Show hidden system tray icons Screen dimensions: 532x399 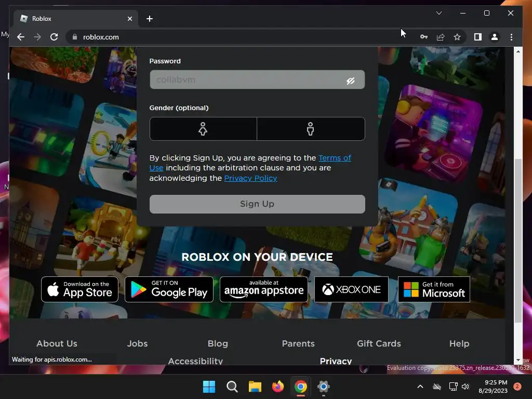pyautogui.click(x=420, y=387)
